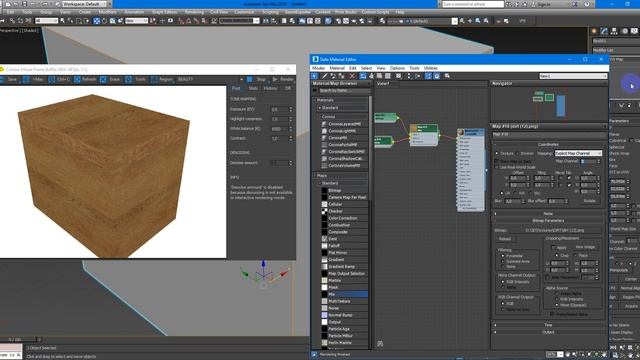Open the Modify tab in command panel
This screenshot has width=640, height=360.
pos(604,31)
